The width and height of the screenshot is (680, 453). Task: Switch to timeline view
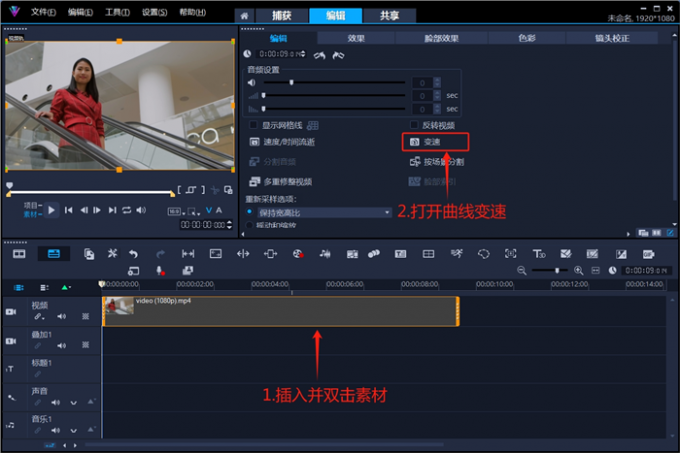[x=54, y=254]
